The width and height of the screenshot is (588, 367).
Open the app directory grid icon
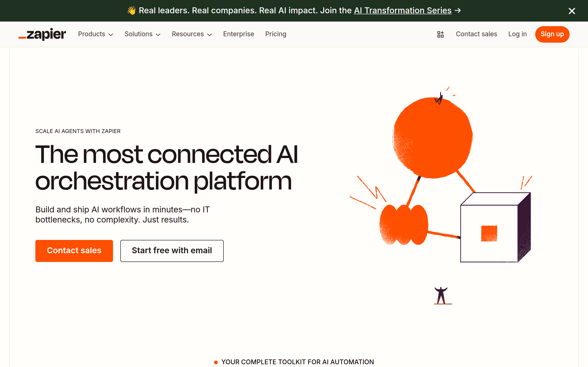440,34
